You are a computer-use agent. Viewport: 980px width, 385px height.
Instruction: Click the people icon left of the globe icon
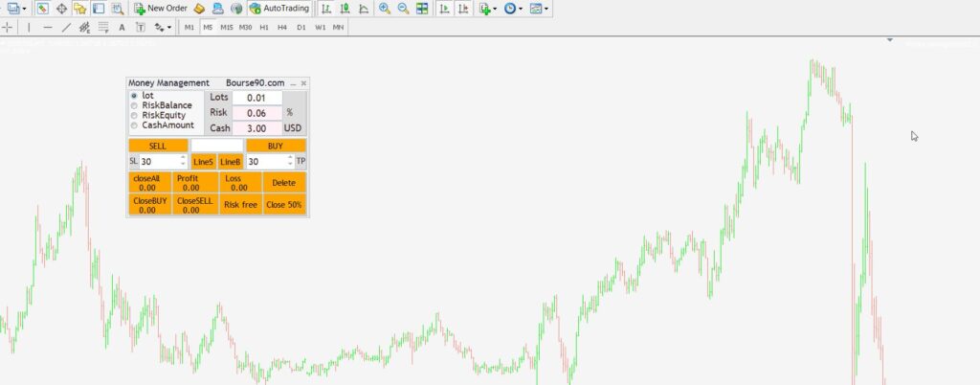218,9
